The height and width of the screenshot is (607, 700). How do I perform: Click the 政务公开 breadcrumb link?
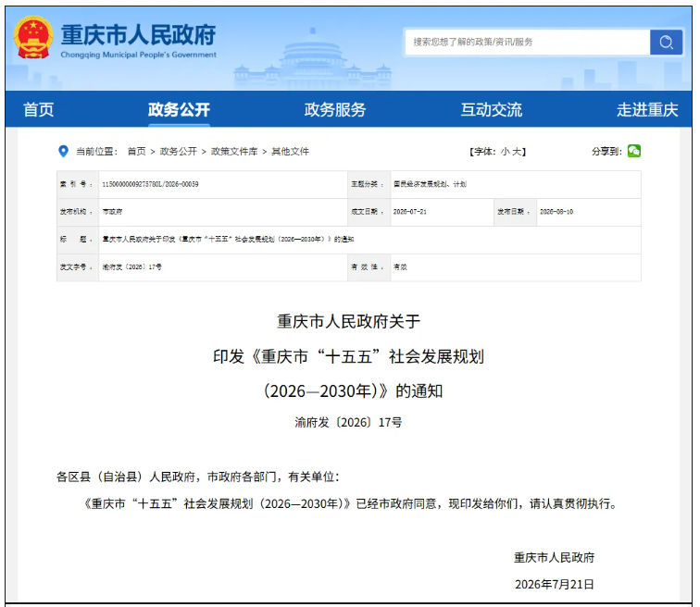(x=179, y=152)
